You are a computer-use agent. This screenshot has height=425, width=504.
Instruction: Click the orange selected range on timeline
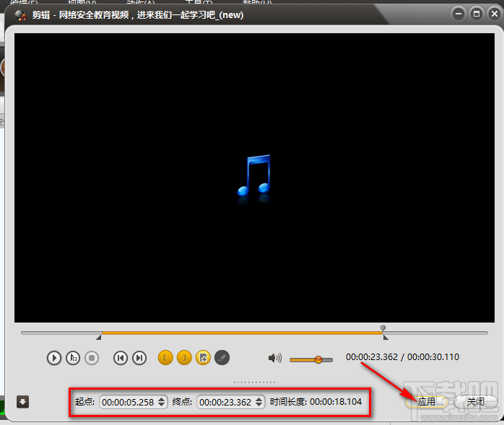pyautogui.click(x=242, y=333)
